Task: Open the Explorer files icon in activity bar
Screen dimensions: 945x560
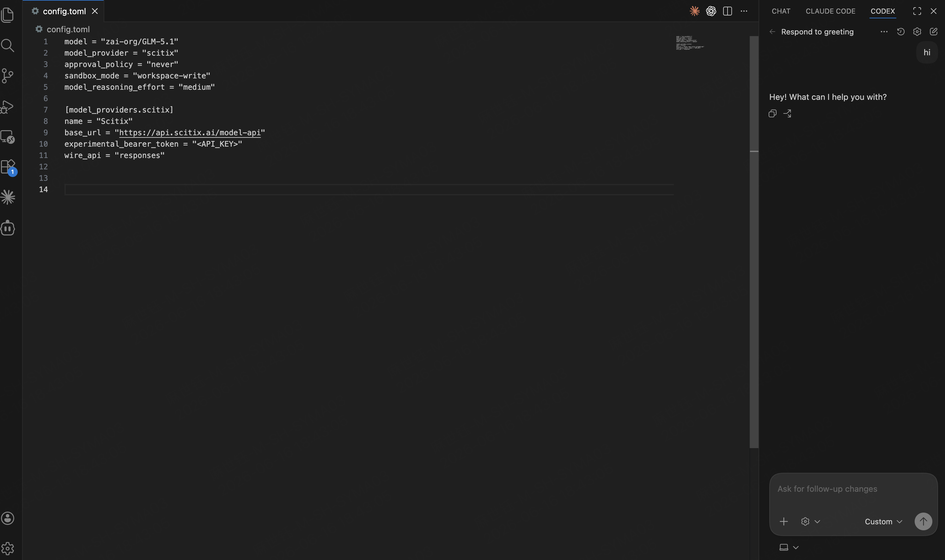Action: 8,15
